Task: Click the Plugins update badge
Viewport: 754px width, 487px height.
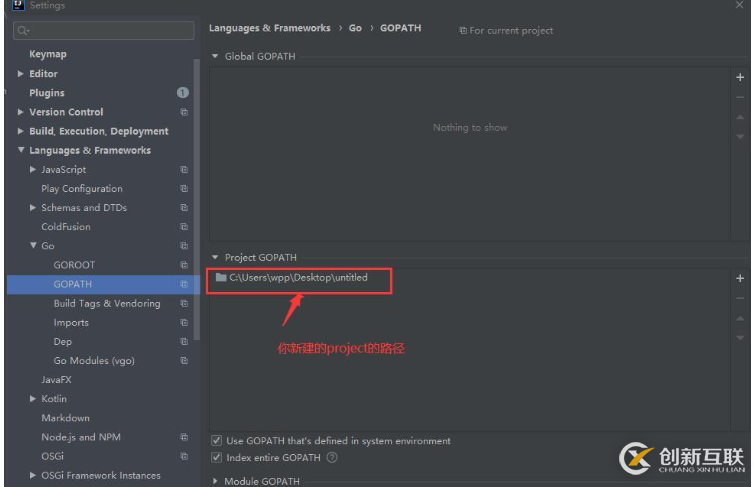Action: pyautogui.click(x=183, y=92)
